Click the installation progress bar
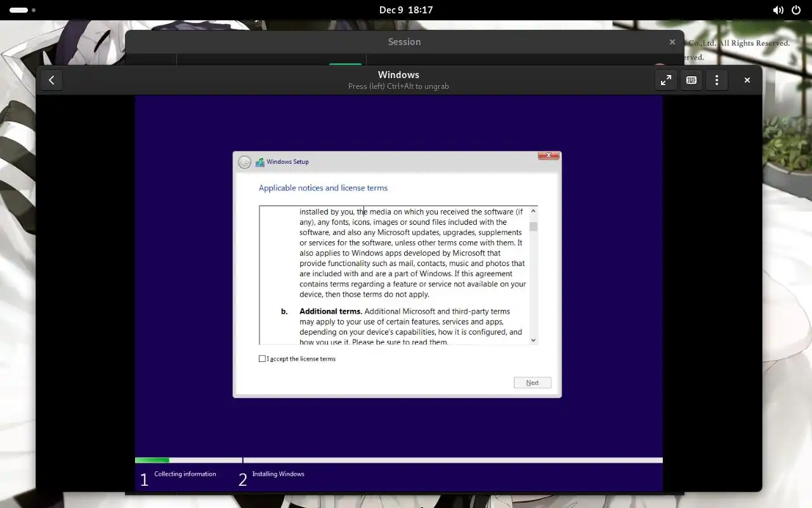This screenshot has width=812, height=508. click(x=398, y=460)
